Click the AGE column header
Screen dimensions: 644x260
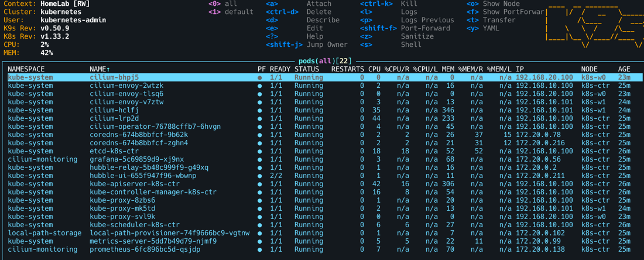pos(624,69)
